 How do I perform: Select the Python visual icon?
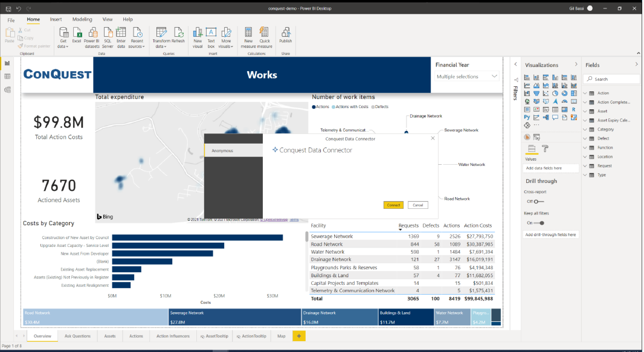coord(527,117)
